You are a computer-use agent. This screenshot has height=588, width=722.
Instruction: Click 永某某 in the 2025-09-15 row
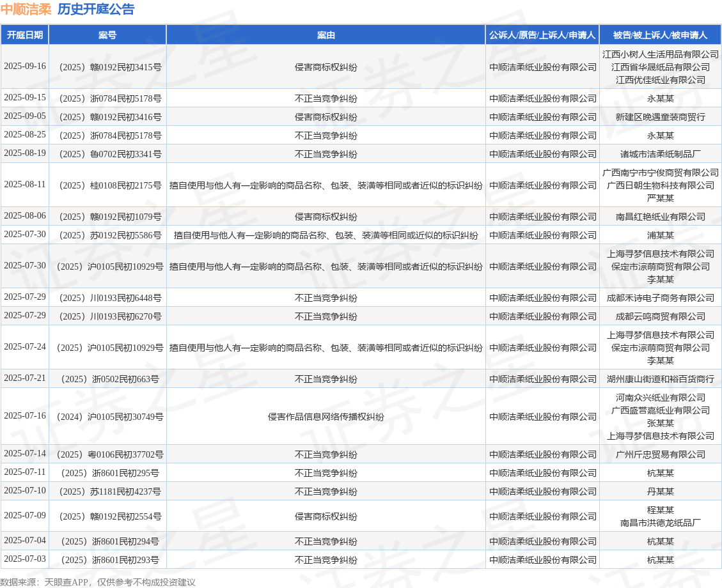coord(661,98)
